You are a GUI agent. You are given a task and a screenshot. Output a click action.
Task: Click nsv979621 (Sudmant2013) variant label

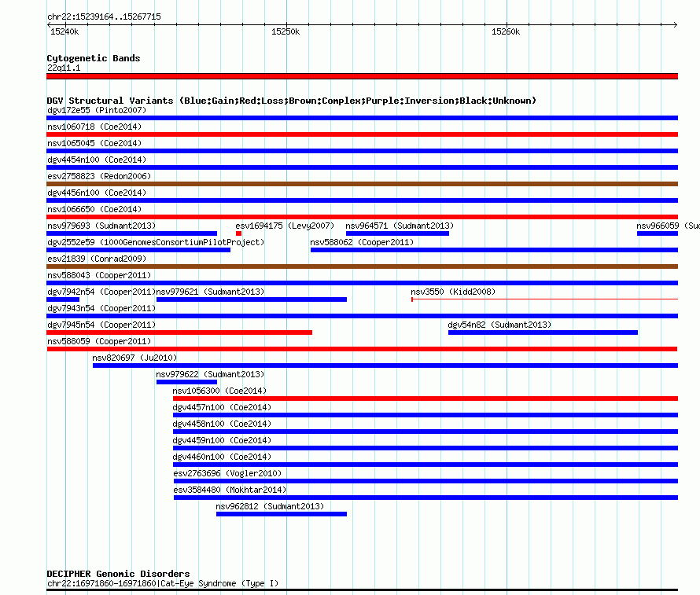pos(210,292)
